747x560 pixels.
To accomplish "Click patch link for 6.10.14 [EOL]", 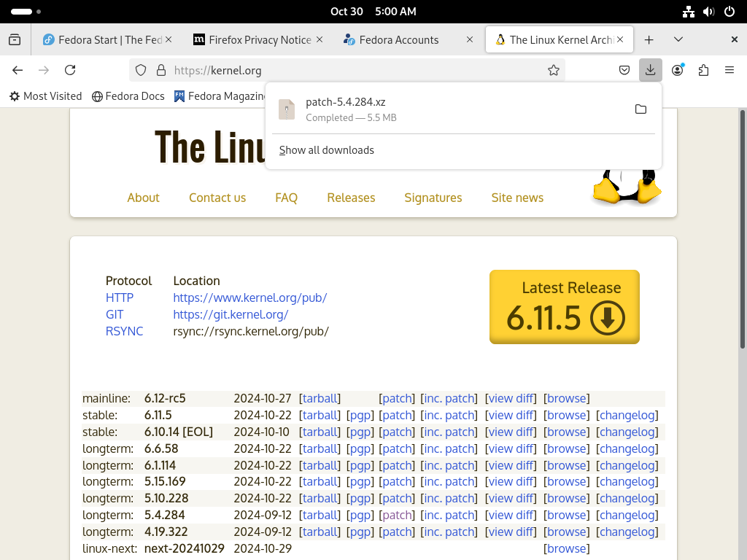I will (397, 432).
